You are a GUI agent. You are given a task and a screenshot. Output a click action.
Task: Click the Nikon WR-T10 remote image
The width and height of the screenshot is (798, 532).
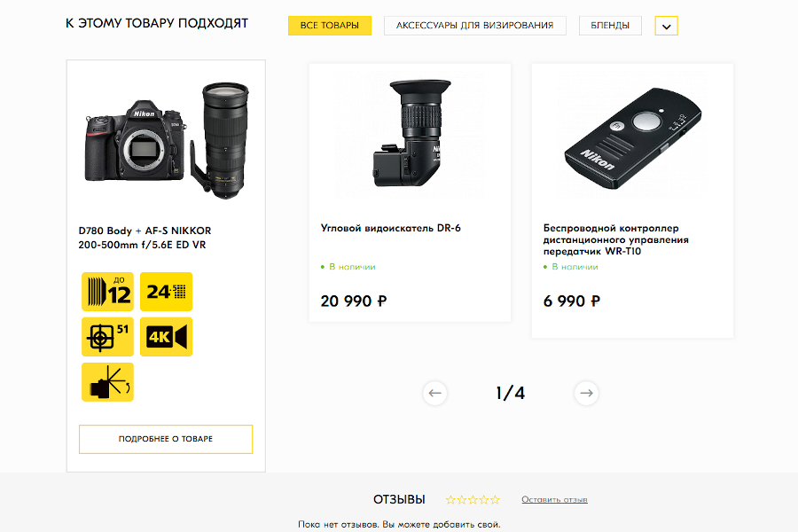pos(632,137)
